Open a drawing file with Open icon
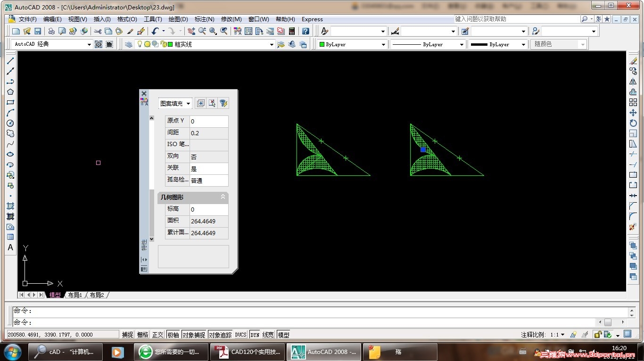This screenshot has height=361, width=644. point(27,31)
